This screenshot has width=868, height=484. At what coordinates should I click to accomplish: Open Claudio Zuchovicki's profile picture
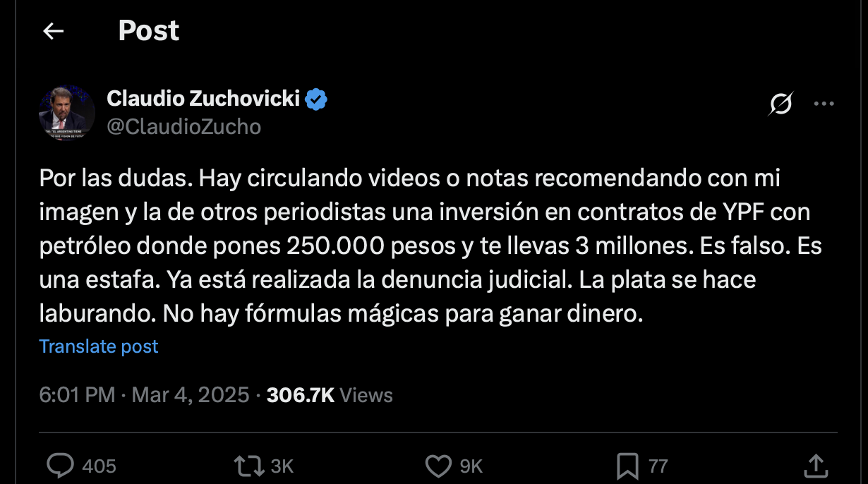(67, 114)
